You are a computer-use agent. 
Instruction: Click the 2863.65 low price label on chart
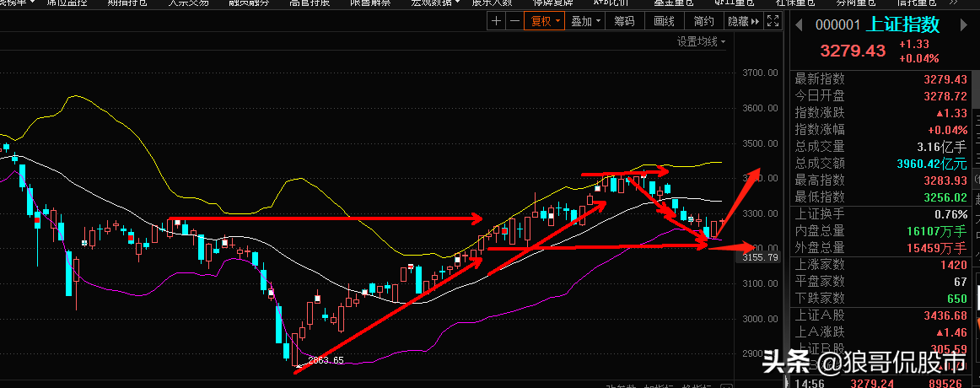pos(326,360)
